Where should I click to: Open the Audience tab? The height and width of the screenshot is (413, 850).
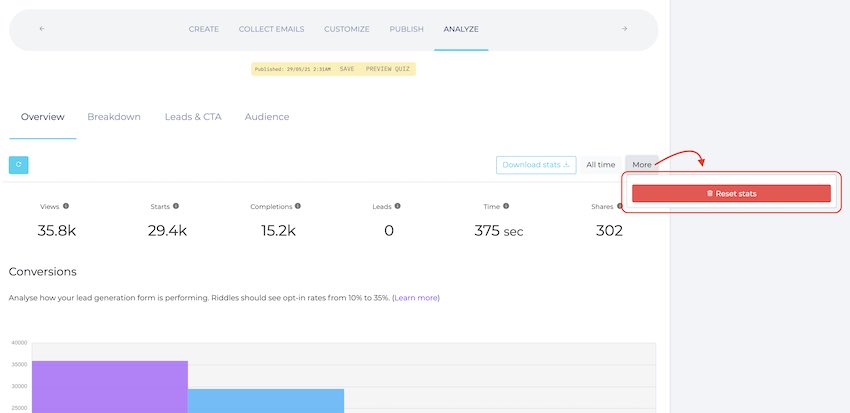[x=267, y=117]
